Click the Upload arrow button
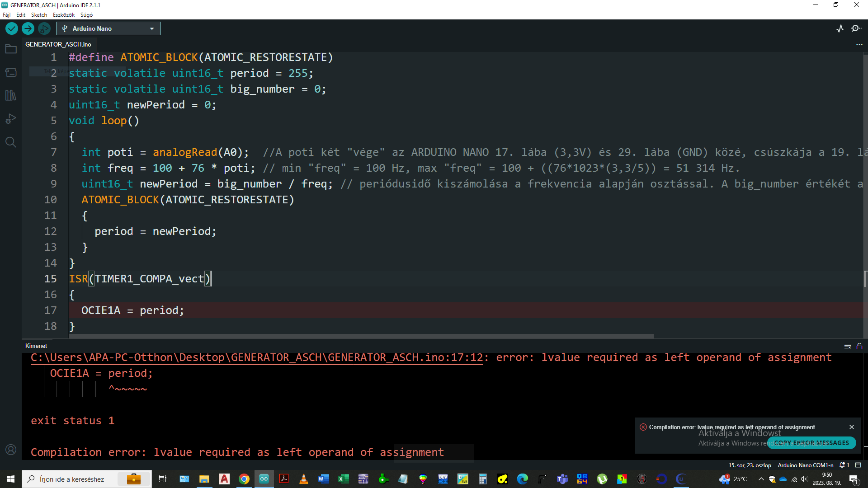The width and height of the screenshot is (868, 488). (x=28, y=28)
